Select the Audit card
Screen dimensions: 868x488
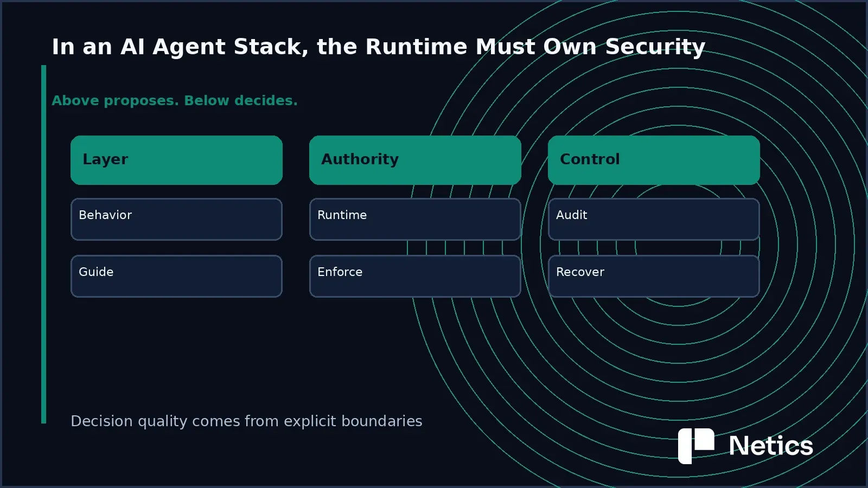click(654, 219)
